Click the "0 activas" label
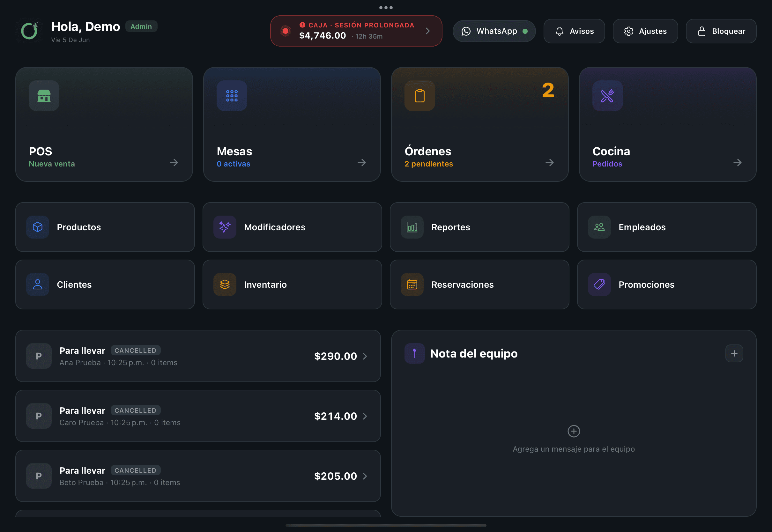The height and width of the screenshot is (532, 772). (233, 164)
